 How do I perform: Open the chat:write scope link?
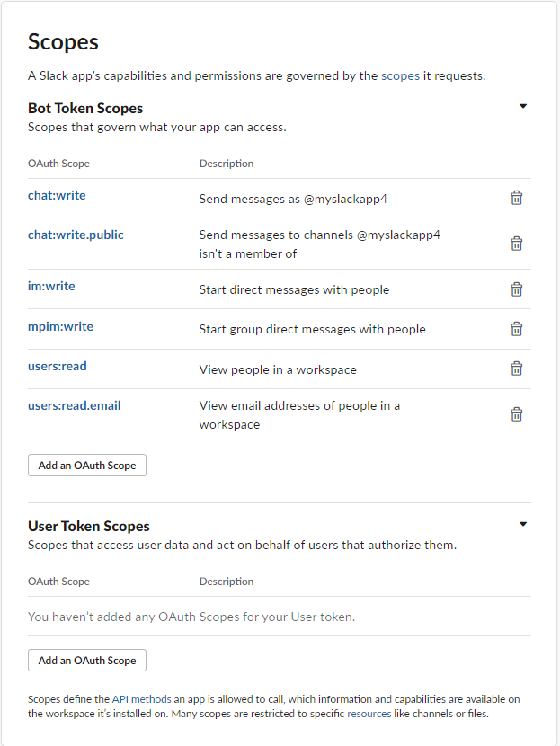57,196
